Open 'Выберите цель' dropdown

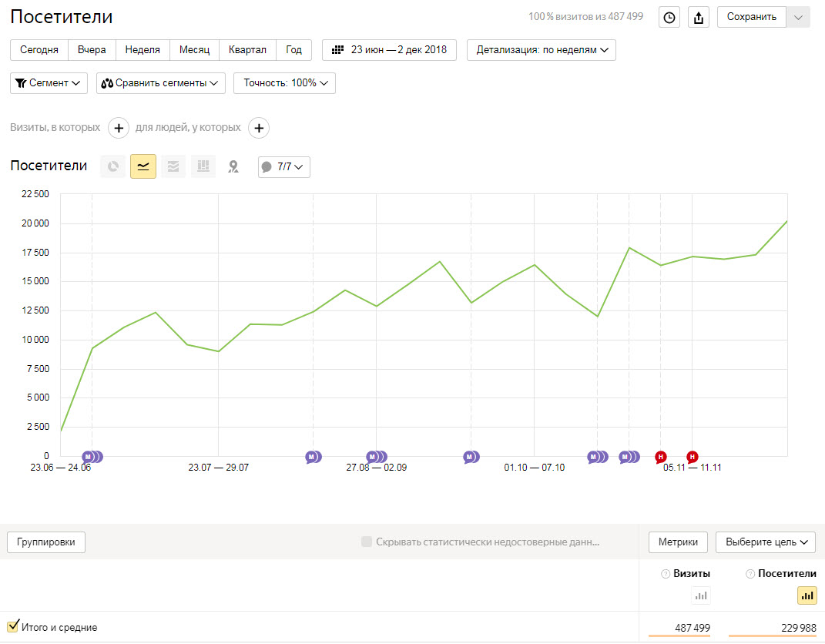766,542
